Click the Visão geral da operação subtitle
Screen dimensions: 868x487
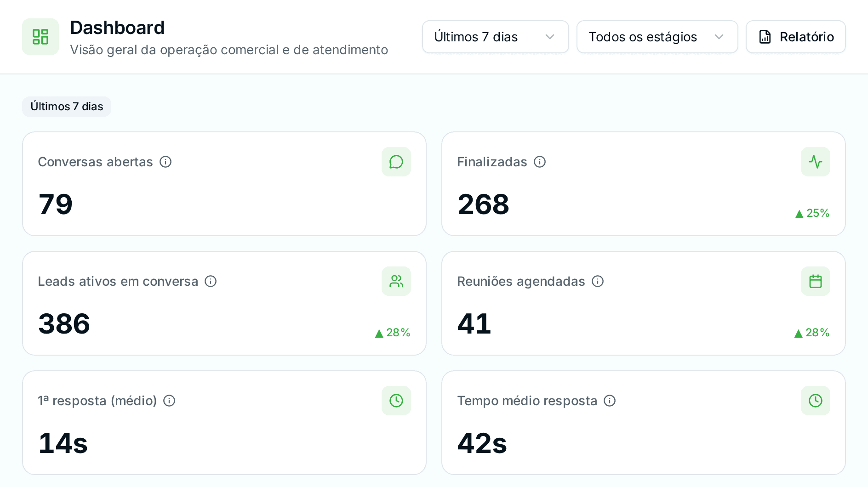tap(229, 50)
